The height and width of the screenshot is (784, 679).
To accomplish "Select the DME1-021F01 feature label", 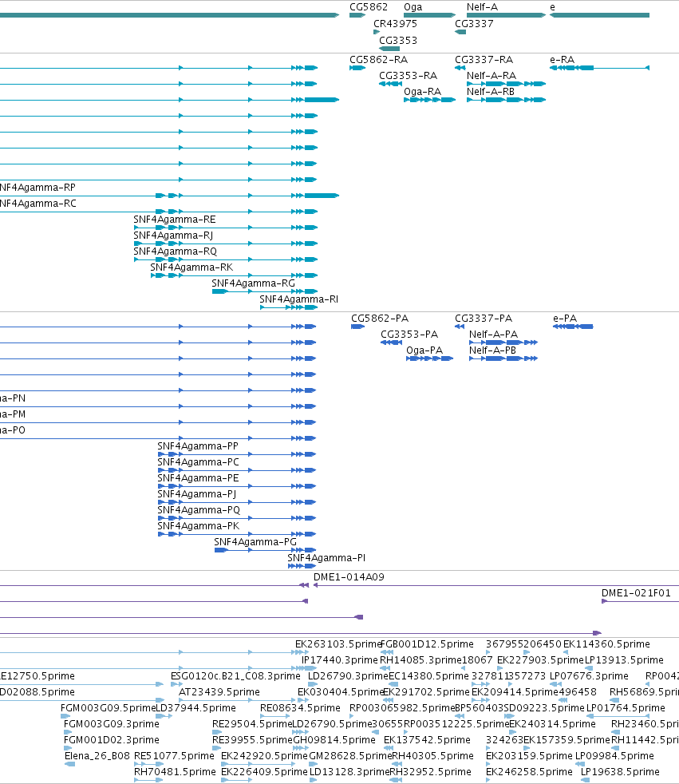I will 636,593.
